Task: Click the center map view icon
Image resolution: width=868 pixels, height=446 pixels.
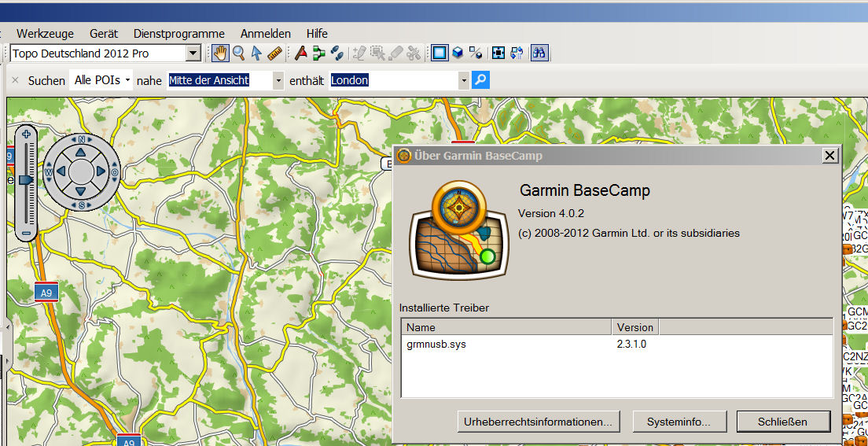Action: point(498,53)
